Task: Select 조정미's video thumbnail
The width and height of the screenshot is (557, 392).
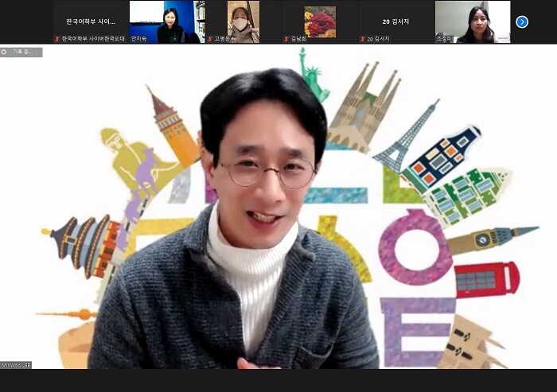Action: pyautogui.click(x=473, y=22)
